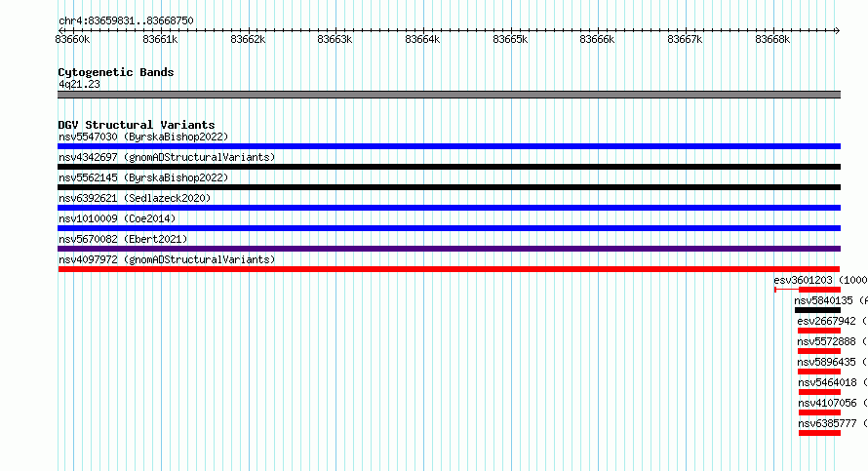
Task: Click the red bar under nsv5464018
Action: pyautogui.click(x=820, y=392)
